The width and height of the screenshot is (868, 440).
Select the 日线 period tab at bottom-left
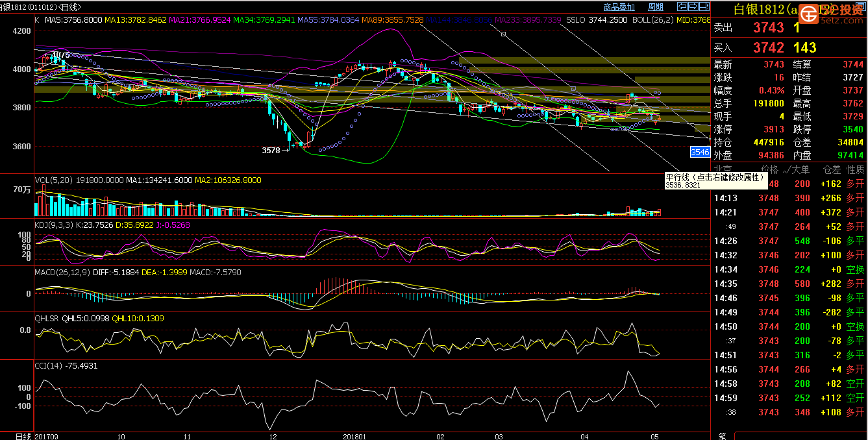pos(23,435)
